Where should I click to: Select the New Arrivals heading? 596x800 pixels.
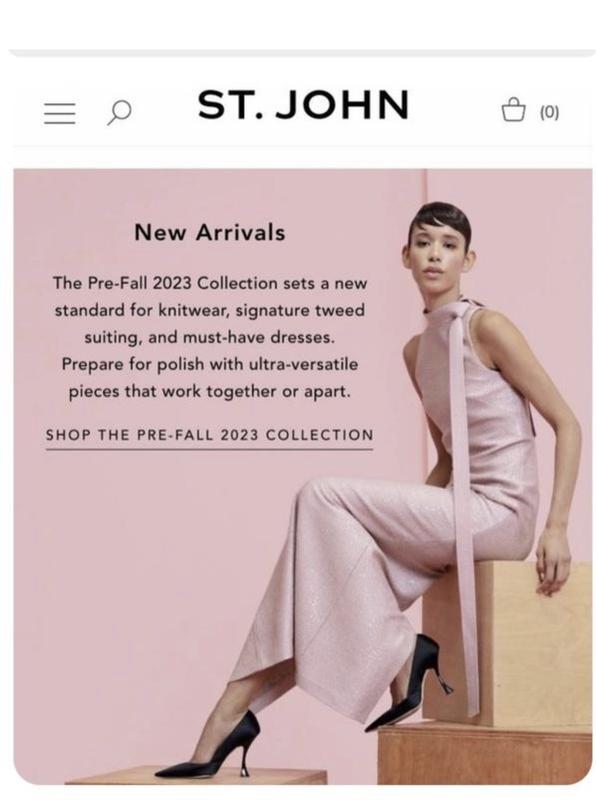coord(209,233)
